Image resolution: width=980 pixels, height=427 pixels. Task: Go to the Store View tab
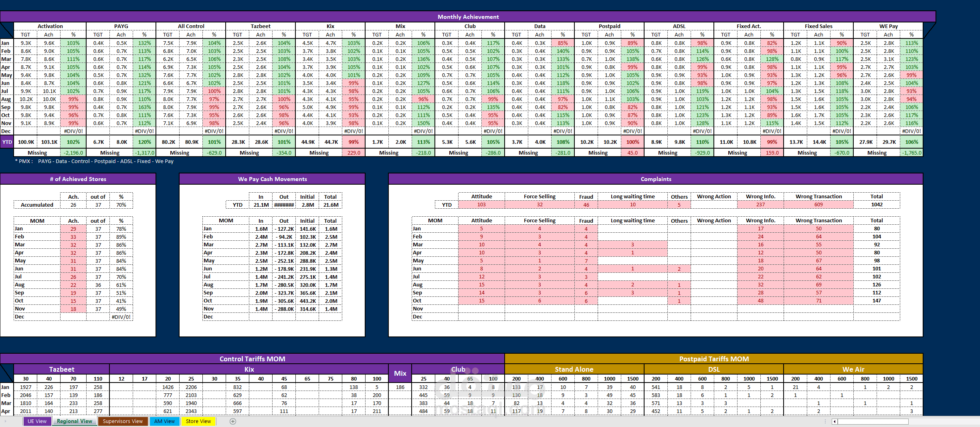click(198, 421)
